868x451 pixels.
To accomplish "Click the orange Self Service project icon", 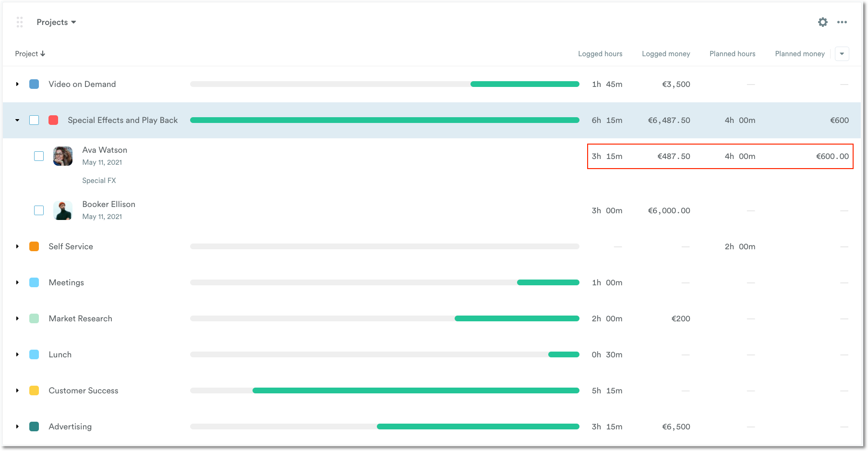I will [34, 246].
